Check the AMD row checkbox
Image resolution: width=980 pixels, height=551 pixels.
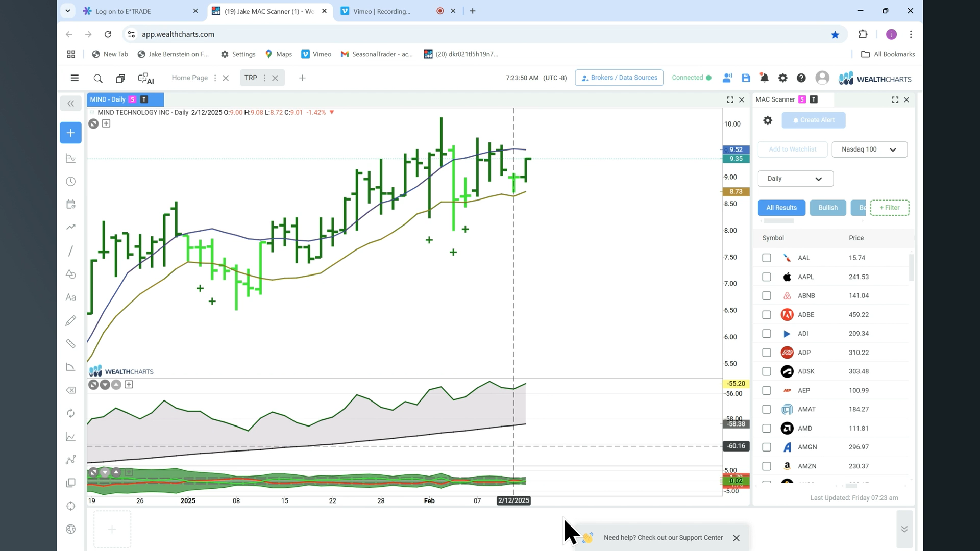[x=767, y=429]
